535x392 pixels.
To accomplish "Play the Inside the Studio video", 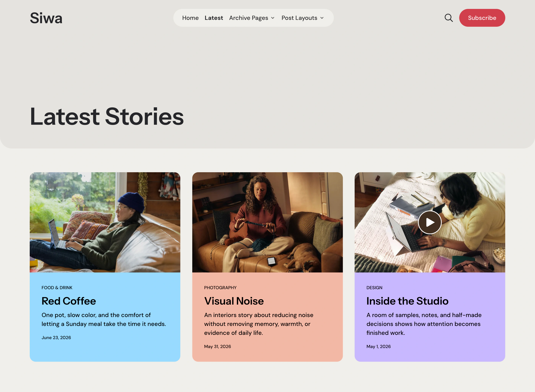I will (x=429, y=222).
